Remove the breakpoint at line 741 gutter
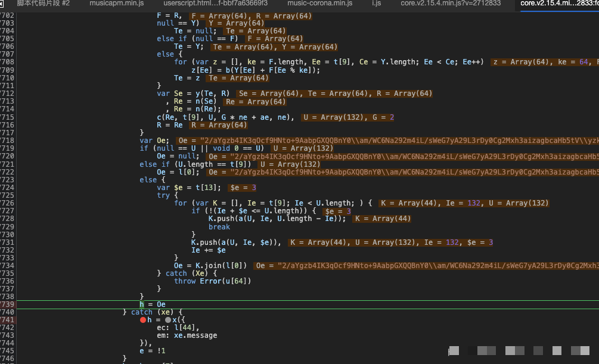 tap(8, 320)
